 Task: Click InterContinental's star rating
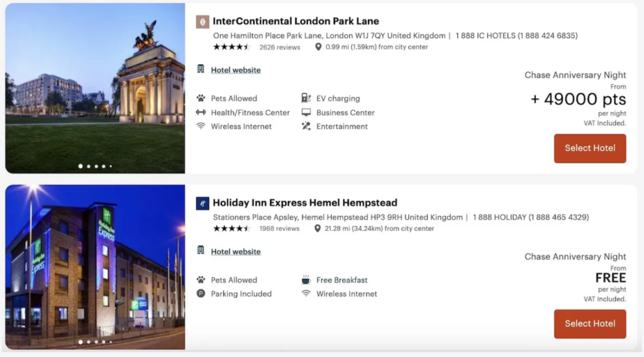(x=231, y=47)
